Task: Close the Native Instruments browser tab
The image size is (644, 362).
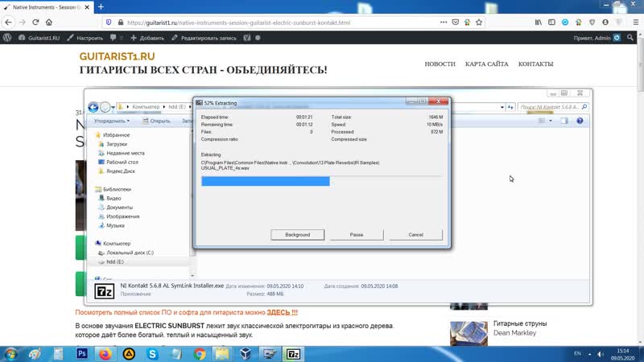Action: tap(87, 7)
